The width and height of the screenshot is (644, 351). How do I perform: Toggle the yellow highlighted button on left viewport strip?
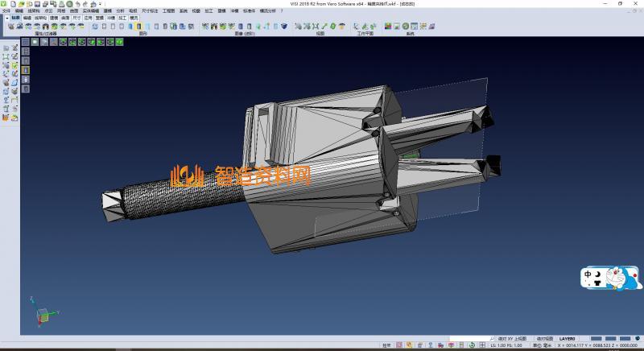point(25,70)
